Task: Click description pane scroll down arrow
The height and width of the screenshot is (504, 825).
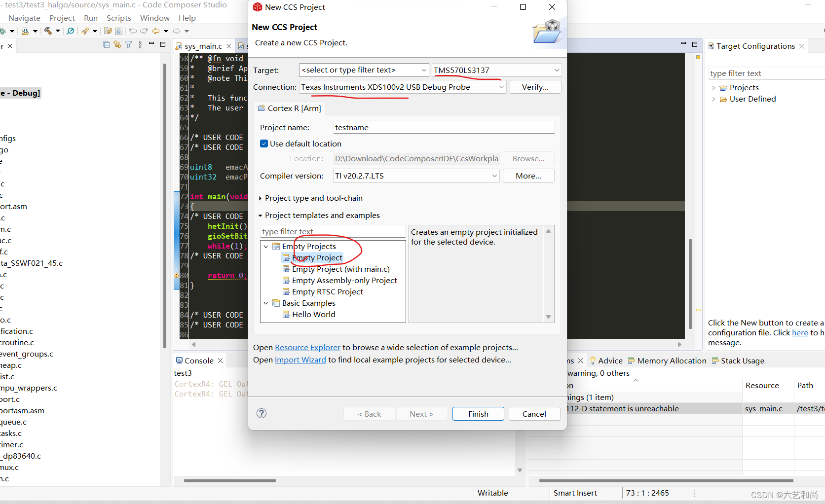Action: [548, 317]
